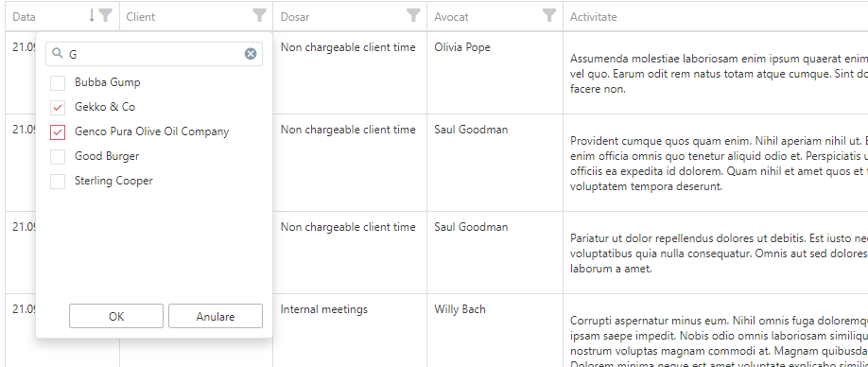Toggle sort arrow in Data column
868x367 pixels.
tap(92, 15)
